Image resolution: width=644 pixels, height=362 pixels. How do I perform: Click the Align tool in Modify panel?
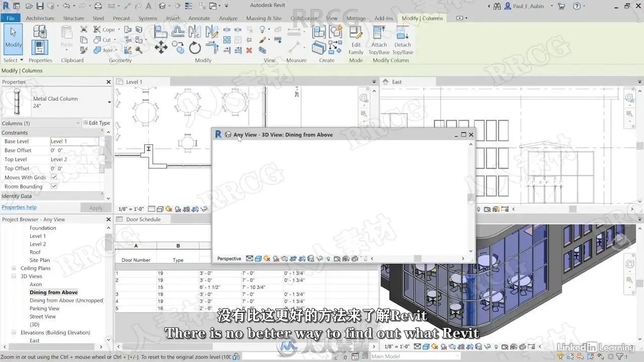pyautogui.click(x=161, y=32)
